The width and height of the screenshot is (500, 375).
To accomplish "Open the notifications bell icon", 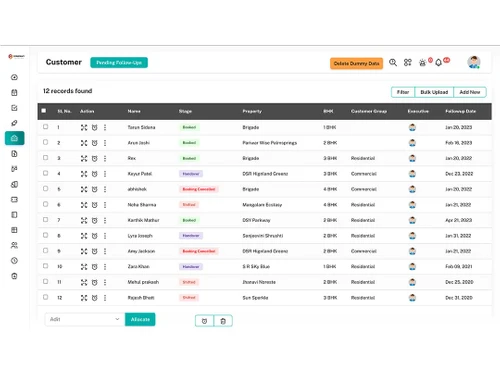I will point(439,62).
